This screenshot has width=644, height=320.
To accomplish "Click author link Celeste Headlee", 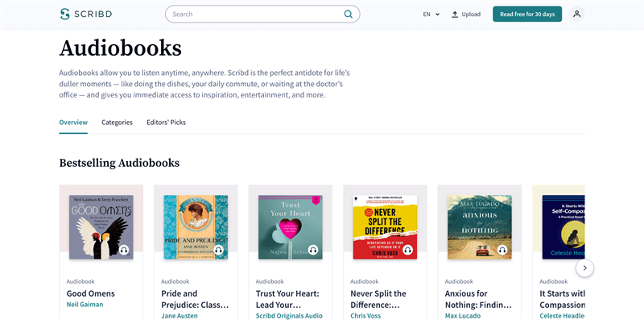I will coord(562,316).
